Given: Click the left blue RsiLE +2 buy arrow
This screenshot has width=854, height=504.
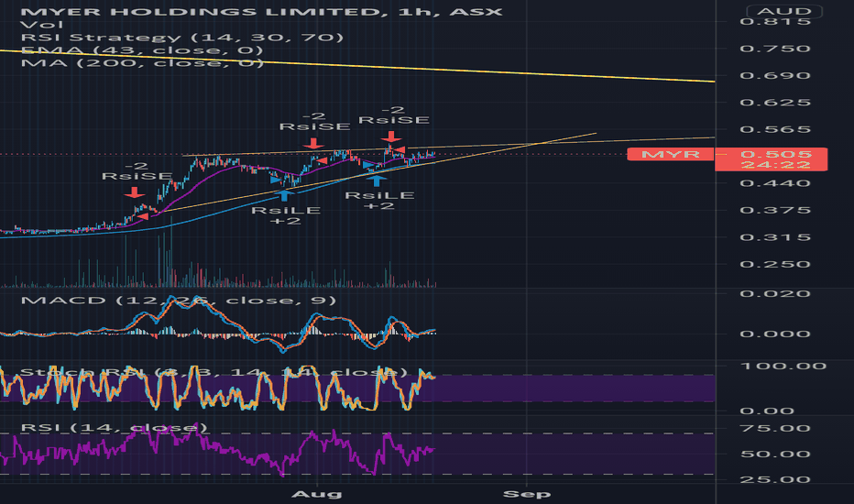Looking at the screenshot, I should (284, 195).
